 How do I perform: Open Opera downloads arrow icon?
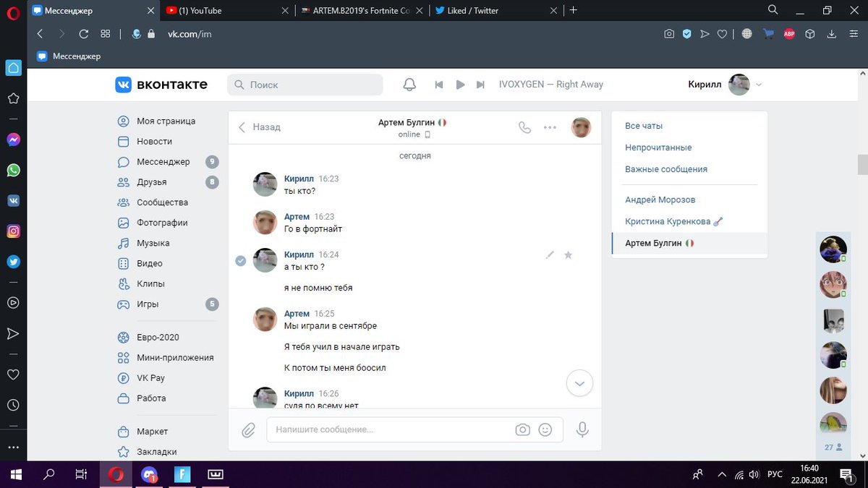832,34
